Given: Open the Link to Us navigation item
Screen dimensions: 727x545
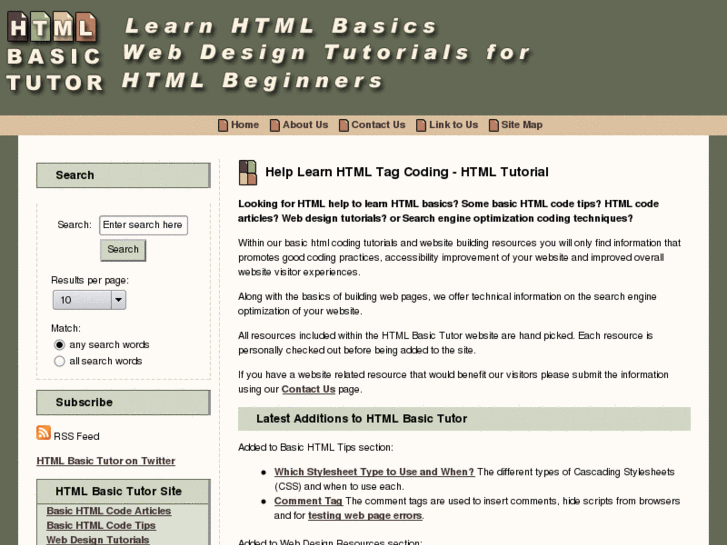Looking at the screenshot, I should [453, 125].
